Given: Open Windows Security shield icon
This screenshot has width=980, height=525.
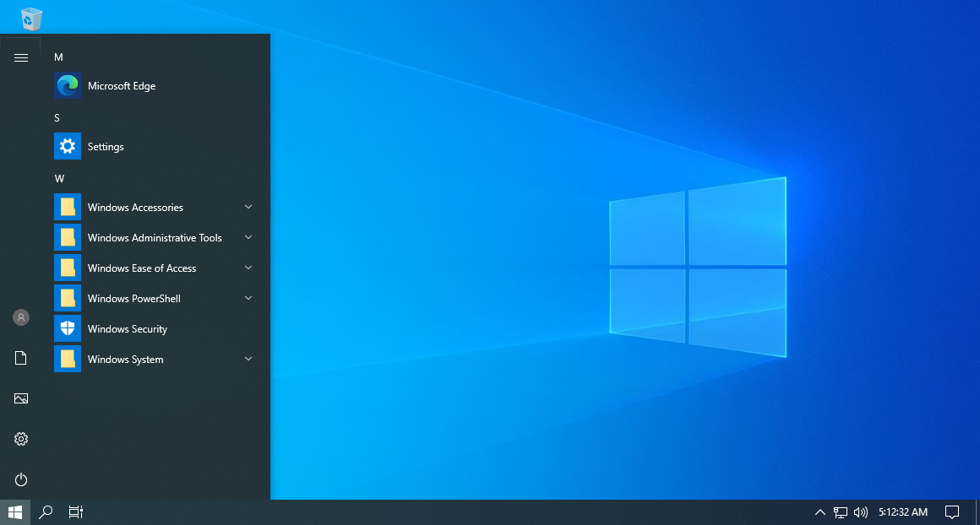Looking at the screenshot, I should [x=68, y=329].
